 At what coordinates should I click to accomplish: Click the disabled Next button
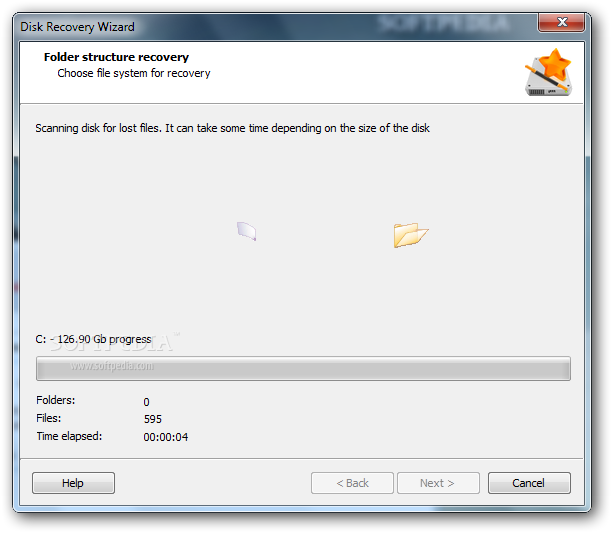click(x=438, y=483)
